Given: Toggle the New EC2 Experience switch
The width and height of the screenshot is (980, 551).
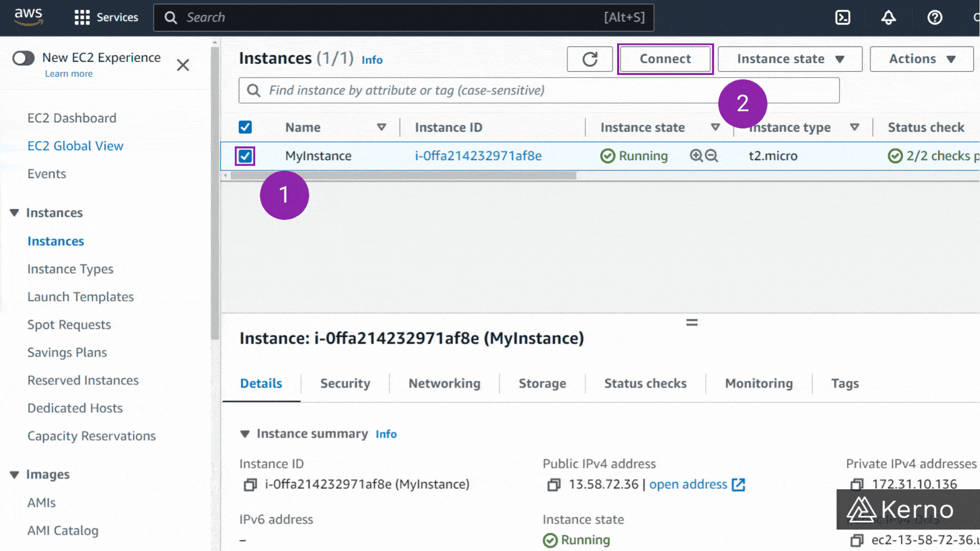Looking at the screenshot, I should click(23, 58).
